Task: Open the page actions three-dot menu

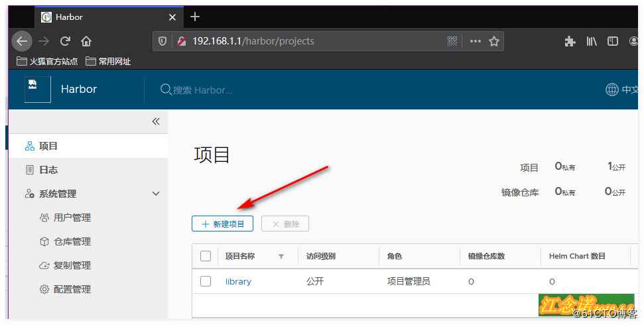Action: pyautogui.click(x=475, y=41)
